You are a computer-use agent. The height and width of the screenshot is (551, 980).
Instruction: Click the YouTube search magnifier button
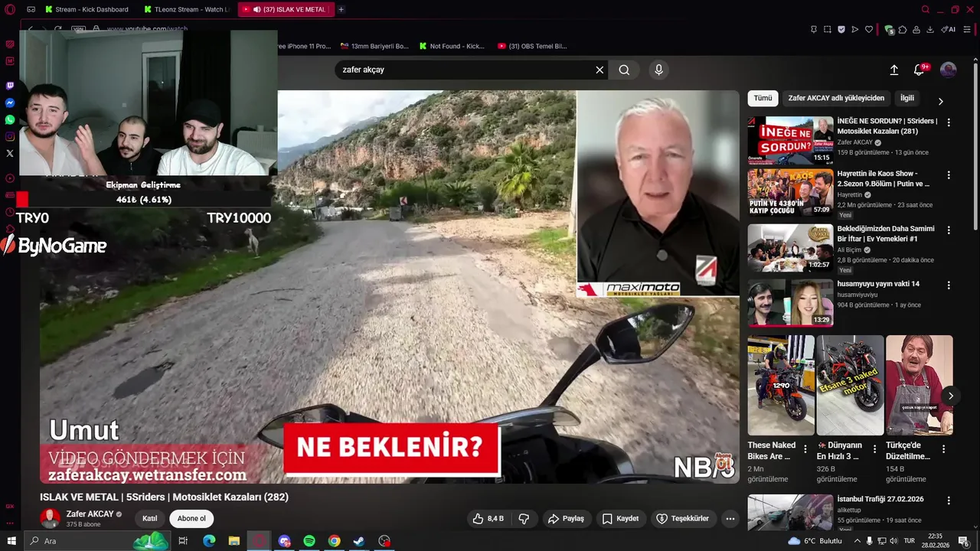(x=624, y=70)
